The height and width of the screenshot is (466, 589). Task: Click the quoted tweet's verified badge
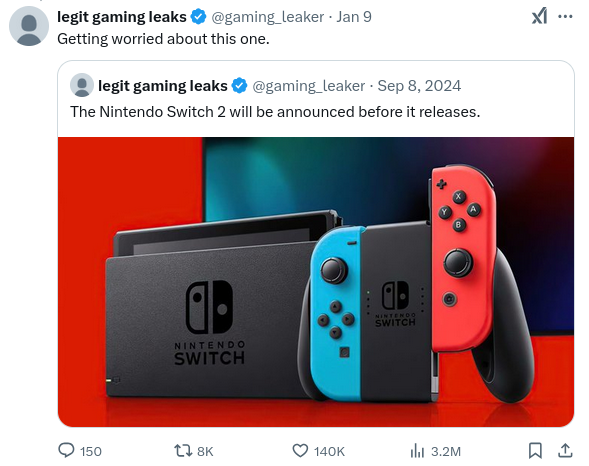[239, 86]
